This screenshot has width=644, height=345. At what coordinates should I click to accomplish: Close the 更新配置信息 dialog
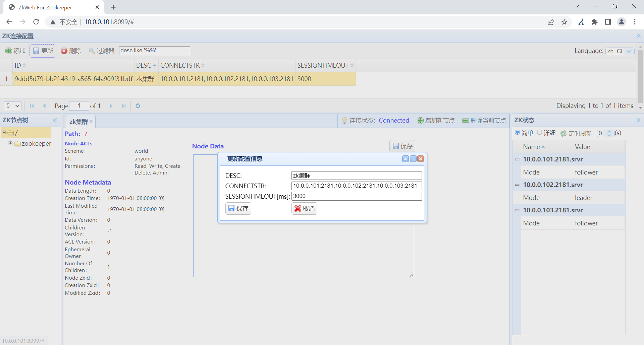[421, 159]
